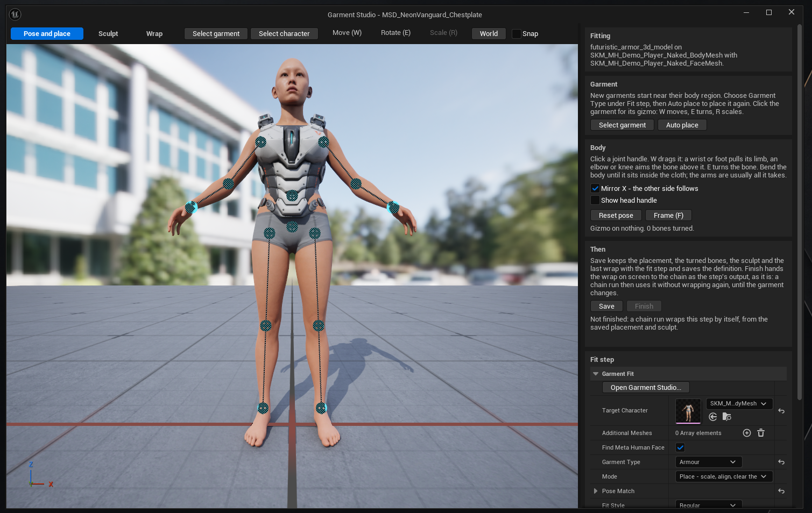Click the 'Fit step' panel heading
The width and height of the screenshot is (812, 513).
(x=602, y=359)
